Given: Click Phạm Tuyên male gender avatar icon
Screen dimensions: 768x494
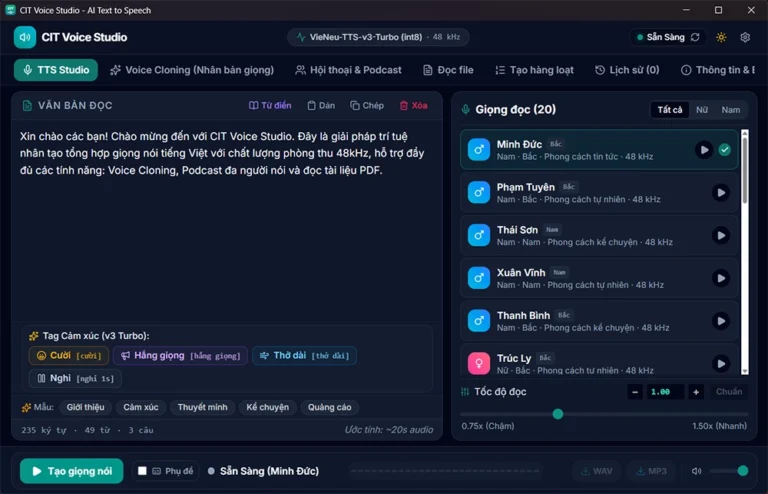Looking at the screenshot, I should (479, 192).
